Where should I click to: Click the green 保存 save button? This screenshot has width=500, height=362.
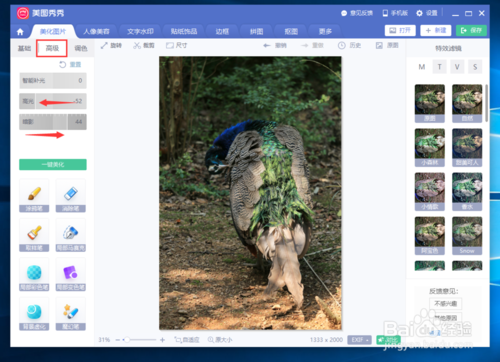coord(471,30)
